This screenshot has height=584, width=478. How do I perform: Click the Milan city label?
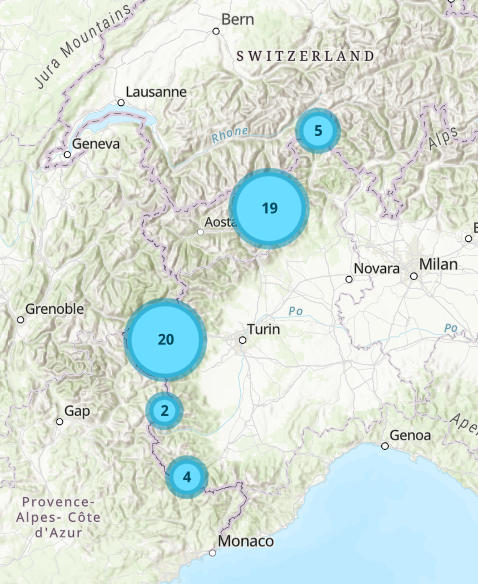pos(438,264)
